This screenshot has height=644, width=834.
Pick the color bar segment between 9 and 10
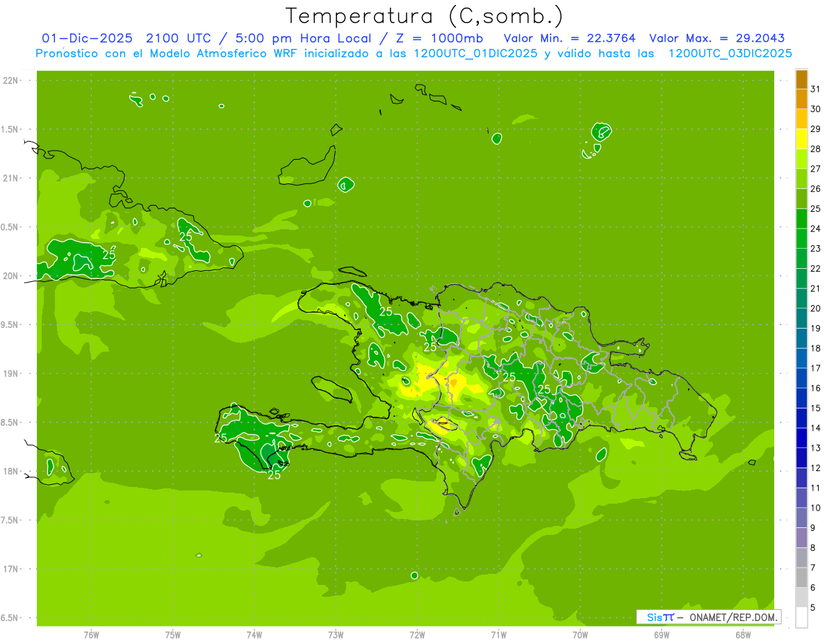(801, 518)
